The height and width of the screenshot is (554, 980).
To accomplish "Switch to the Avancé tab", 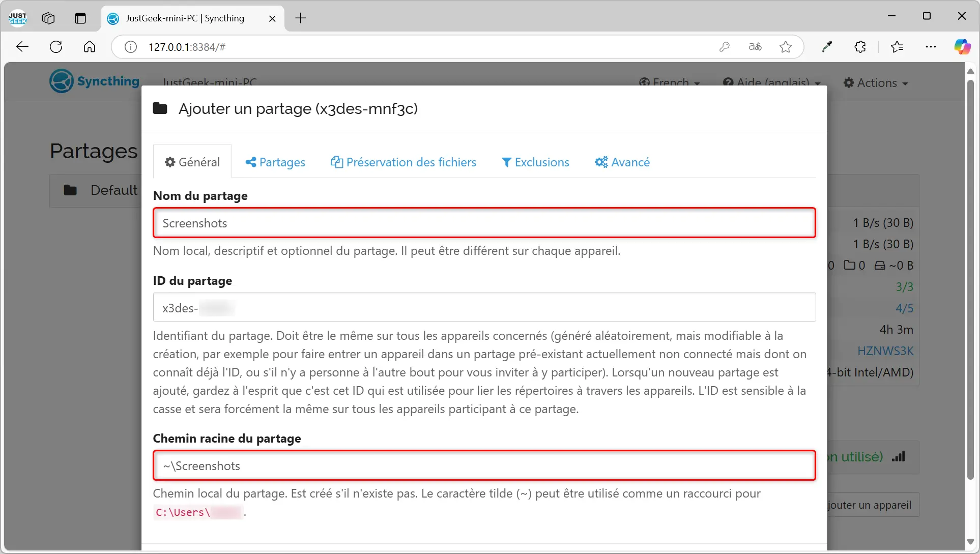I will click(x=622, y=162).
